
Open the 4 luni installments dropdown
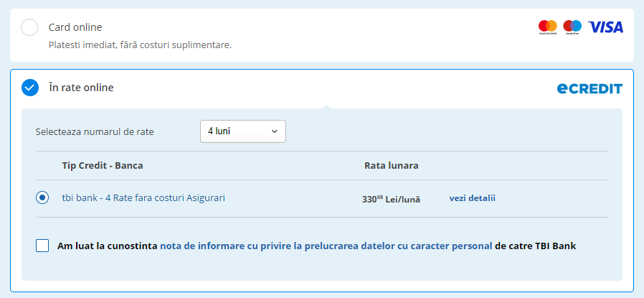pyautogui.click(x=242, y=131)
